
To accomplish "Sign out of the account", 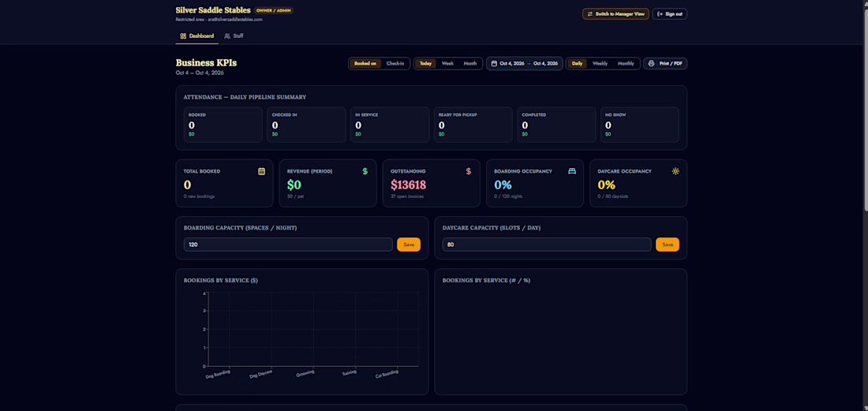I will (670, 14).
